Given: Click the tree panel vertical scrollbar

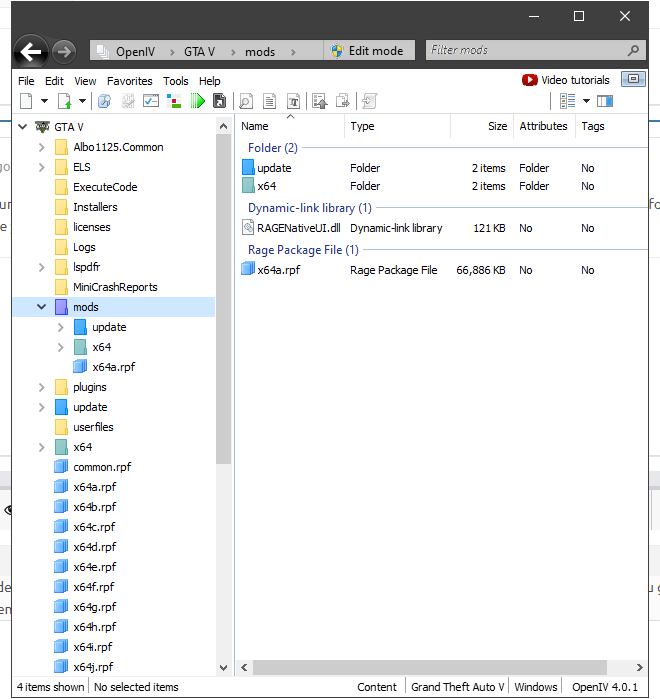Looking at the screenshot, I should click(x=223, y=299).
